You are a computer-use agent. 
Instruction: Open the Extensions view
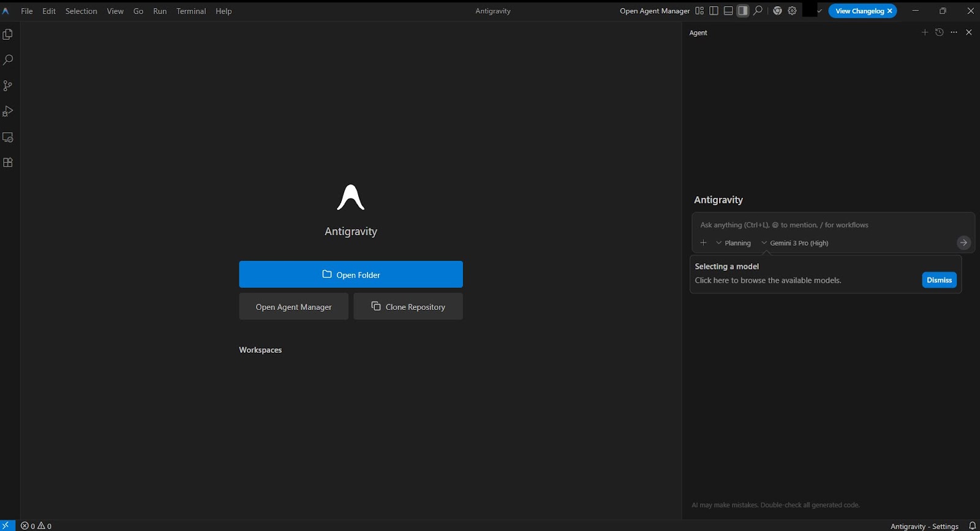(x=8, y=163)
